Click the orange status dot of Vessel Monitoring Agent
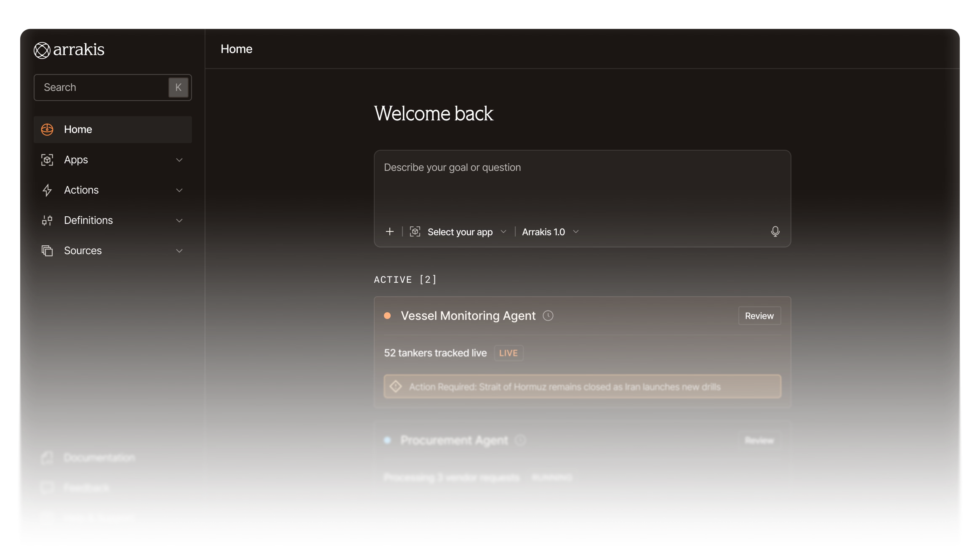 (387, 316)
